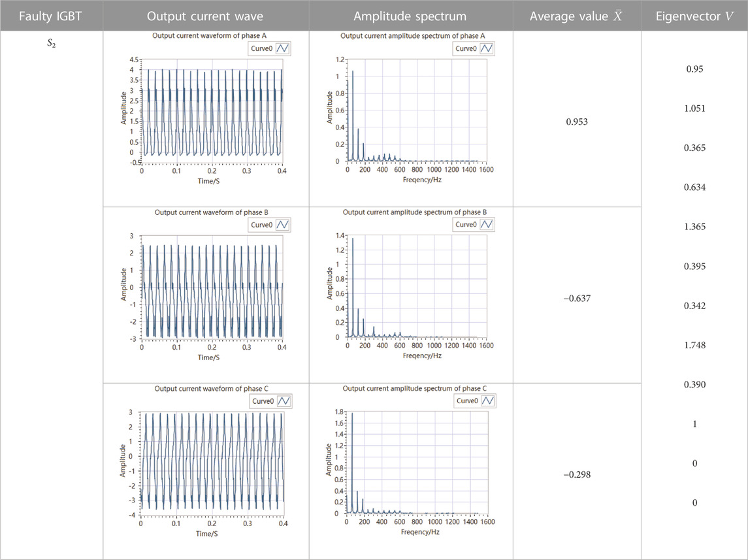Select the phase C amplitude spectrum plot

point(417,463)
